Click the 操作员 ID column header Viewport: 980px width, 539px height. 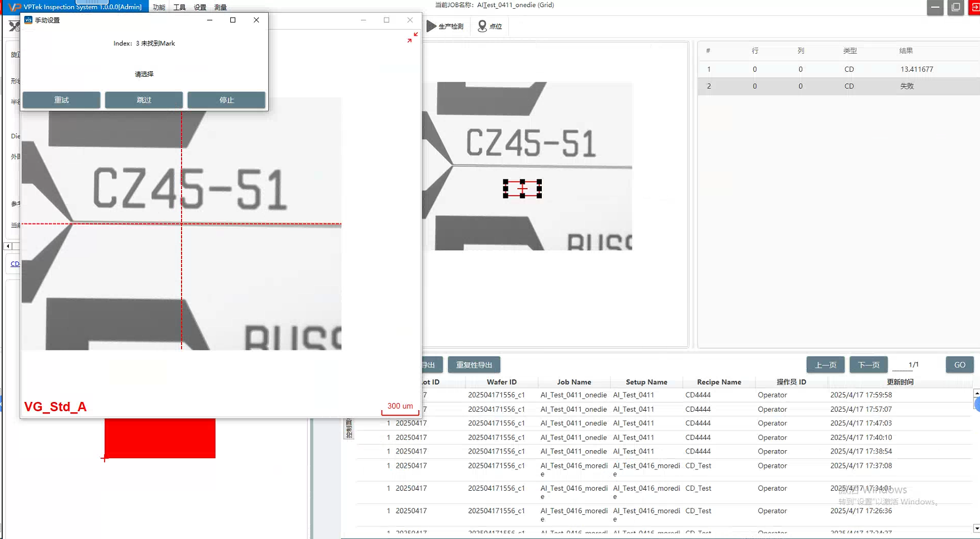coord(791,382)
